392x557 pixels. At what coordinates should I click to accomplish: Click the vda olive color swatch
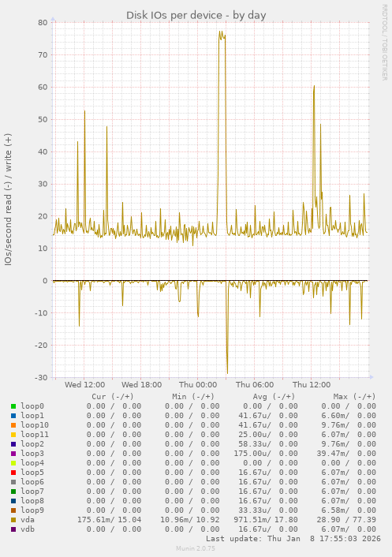point(13,520)
